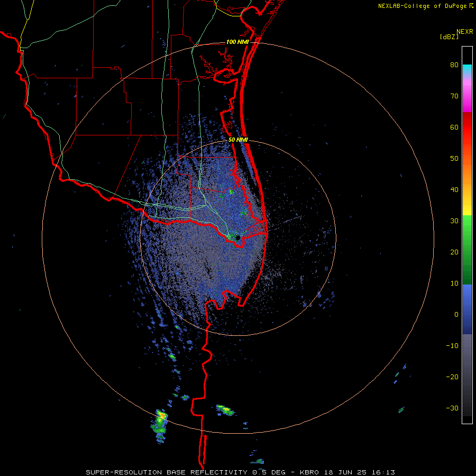
Task: Select the 10 value on dBZ scale
Action: click(454, 283)
